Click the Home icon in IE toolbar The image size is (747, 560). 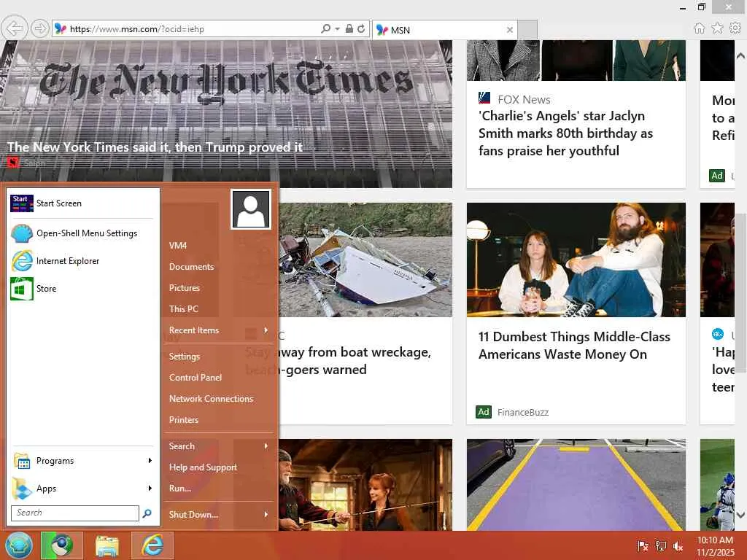[x=700, y=28]
